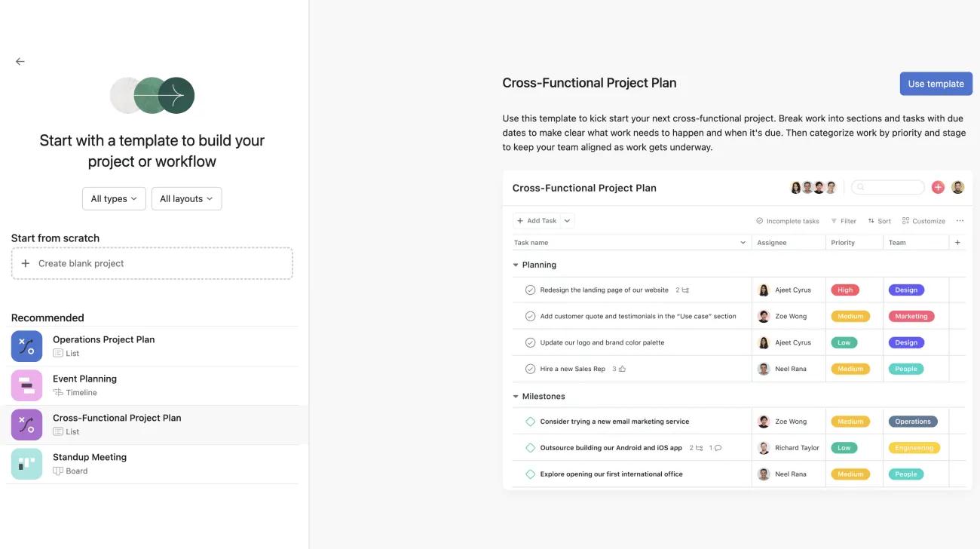
Task: Collapse the Planning section
Action: [x=516, y=264]
